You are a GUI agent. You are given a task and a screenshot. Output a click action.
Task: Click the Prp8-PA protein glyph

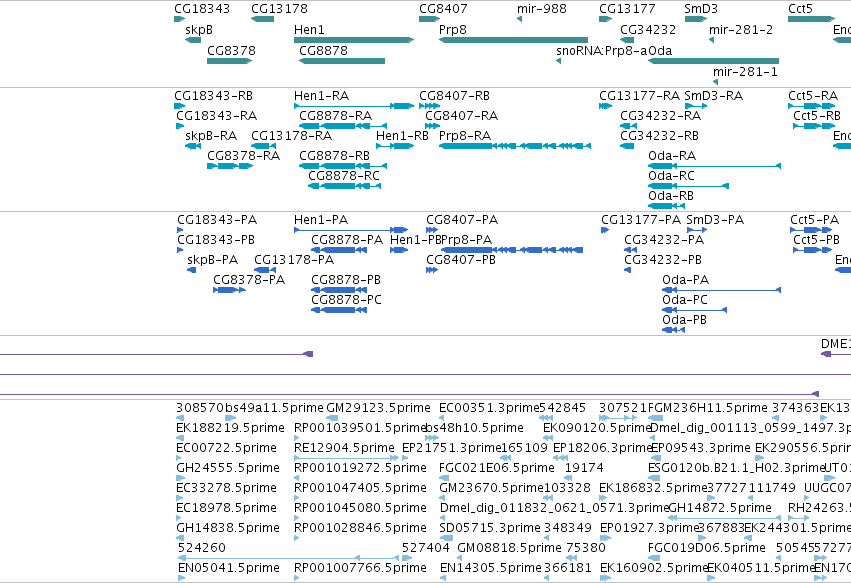512,250
